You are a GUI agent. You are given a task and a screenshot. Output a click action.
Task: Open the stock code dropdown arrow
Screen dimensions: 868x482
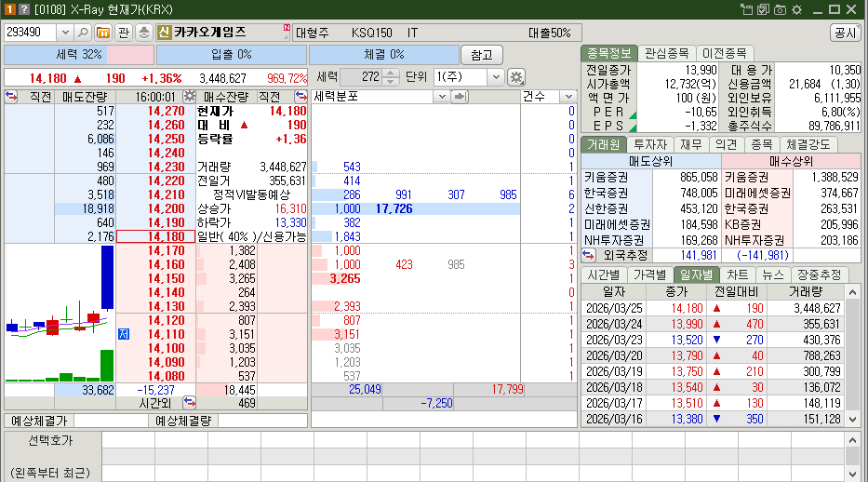(65, 33)
